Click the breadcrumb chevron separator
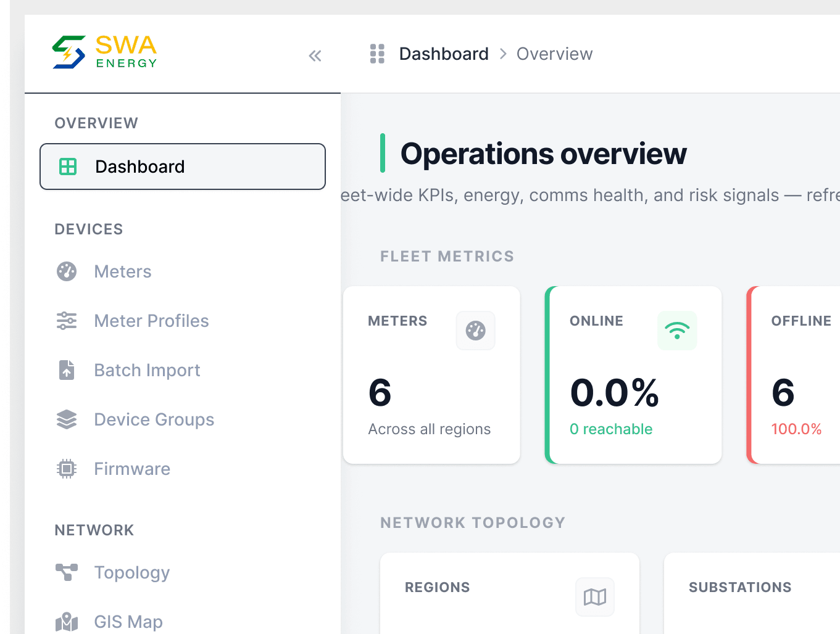Screen dimensions: 840x634 pos(503,54)
